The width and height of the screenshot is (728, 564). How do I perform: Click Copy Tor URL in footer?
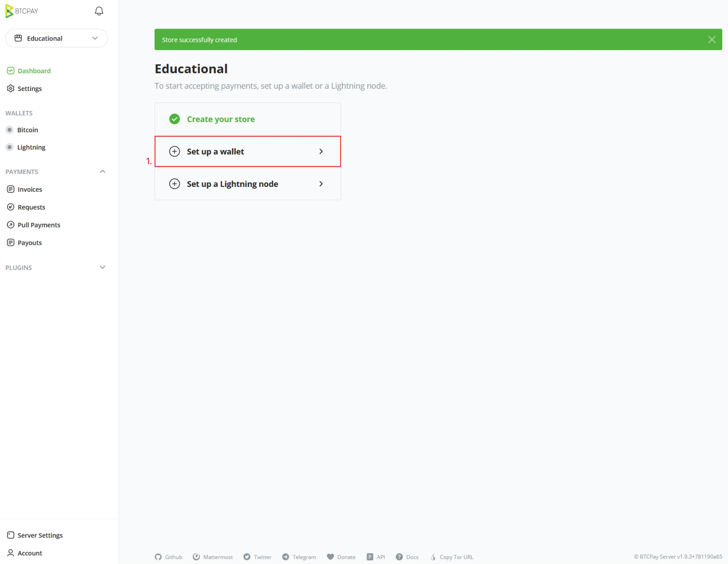pos(452,557)
